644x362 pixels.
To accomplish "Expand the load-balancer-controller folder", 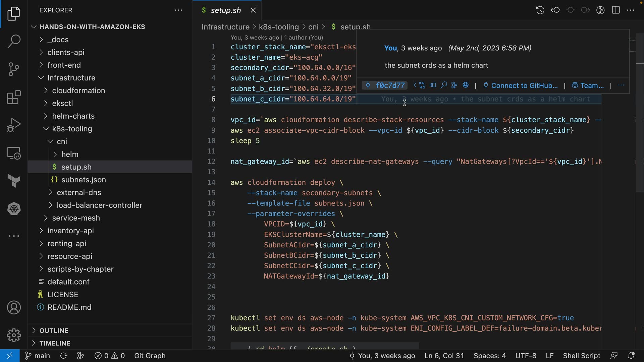I will [x=99, y=205].
